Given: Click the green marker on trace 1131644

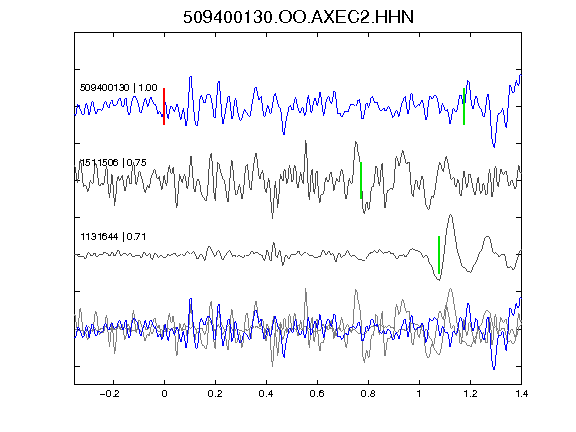Looking at the screenshot, I should click(439, 255).
